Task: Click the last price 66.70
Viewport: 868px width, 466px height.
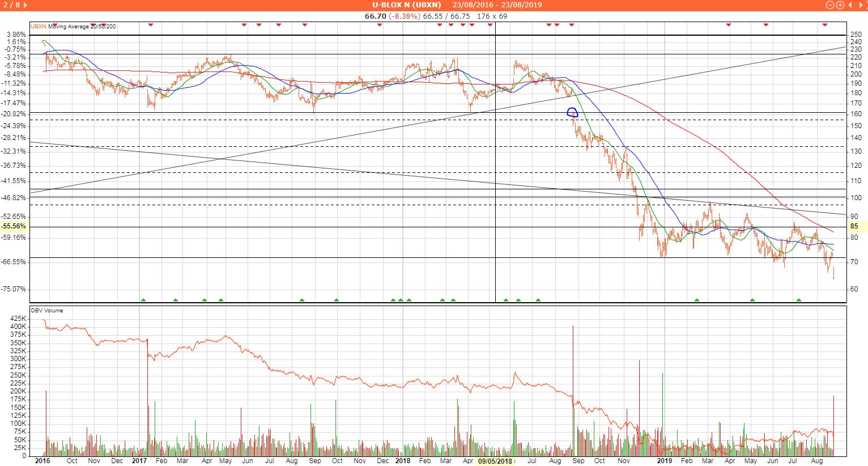Action: 375,16
